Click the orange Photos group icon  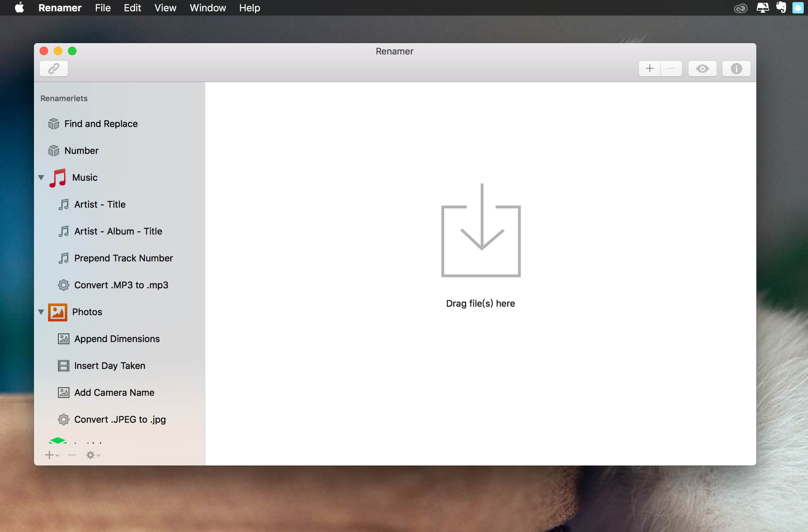pyautogui.click(x=58, y=312)
